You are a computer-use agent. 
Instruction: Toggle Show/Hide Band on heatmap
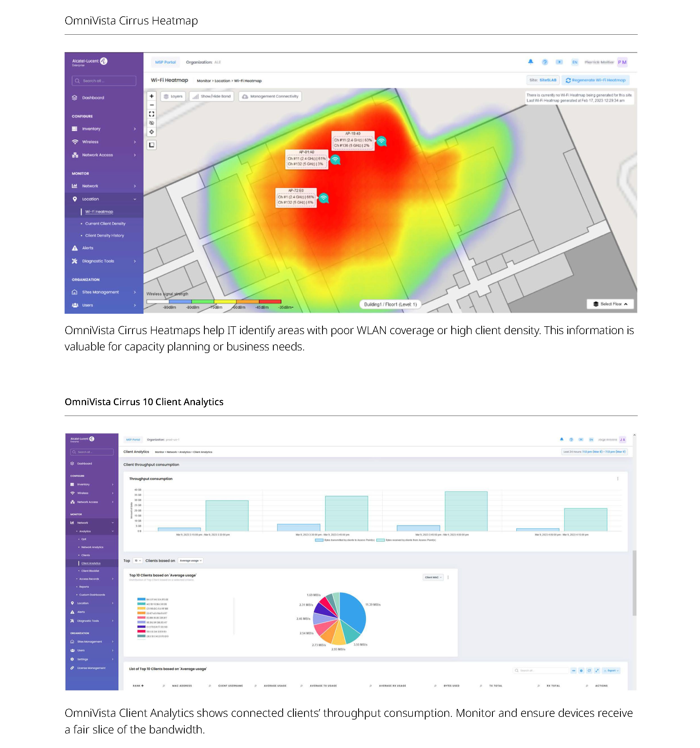coord(212,96)
